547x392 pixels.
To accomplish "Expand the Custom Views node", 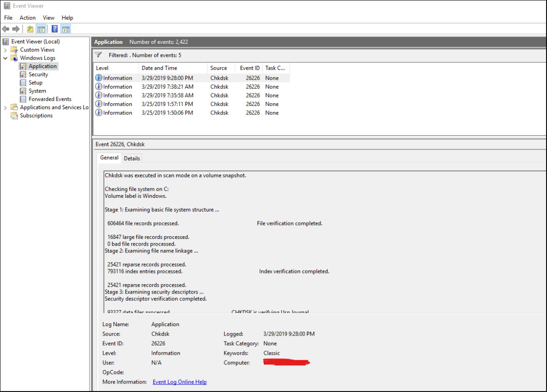I will click(x=6, y=50).
